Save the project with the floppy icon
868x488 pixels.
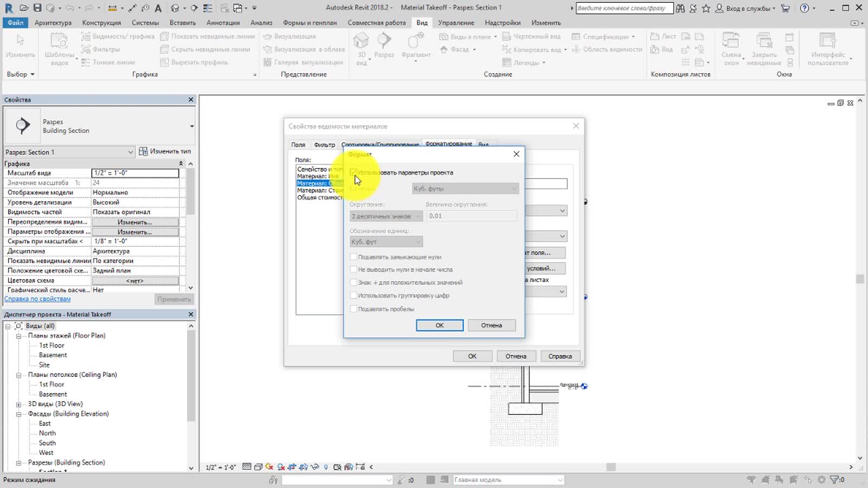37,8
